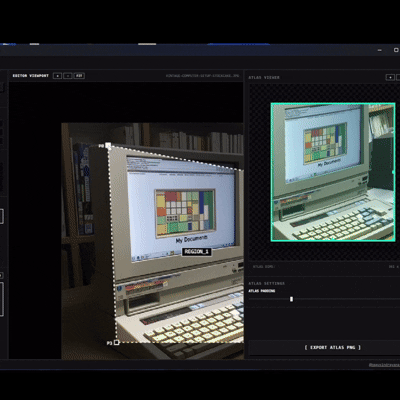Click the Atlas Settings heading

(266, 283)
